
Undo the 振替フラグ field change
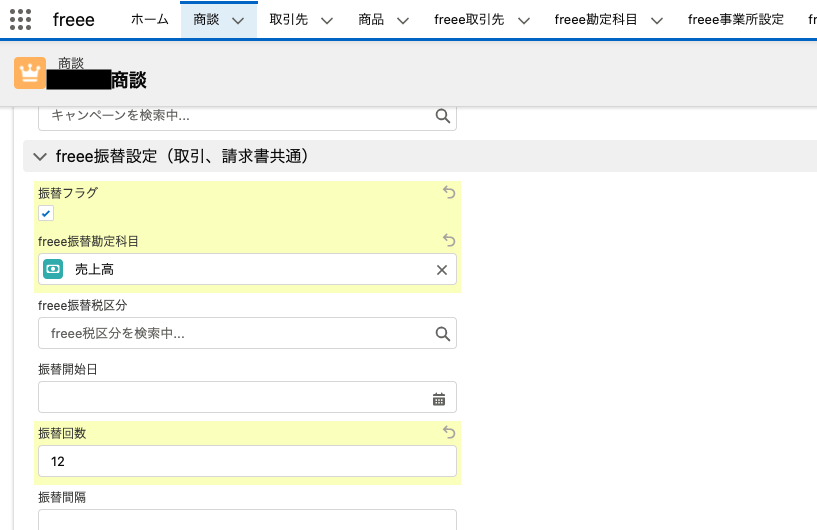(449, 192)
